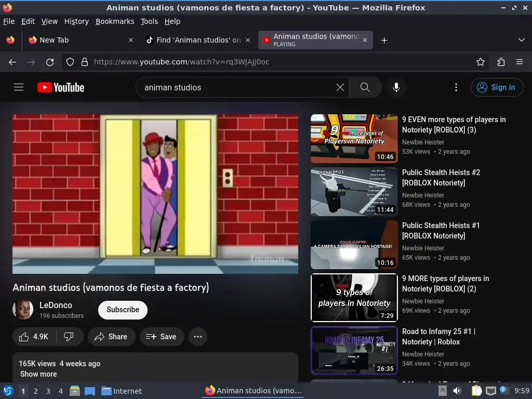Open 'Road to Infamy 25 #1' title
Image resolution: width=532 pixels, height=399 pixels.
(x=438, y=337)
